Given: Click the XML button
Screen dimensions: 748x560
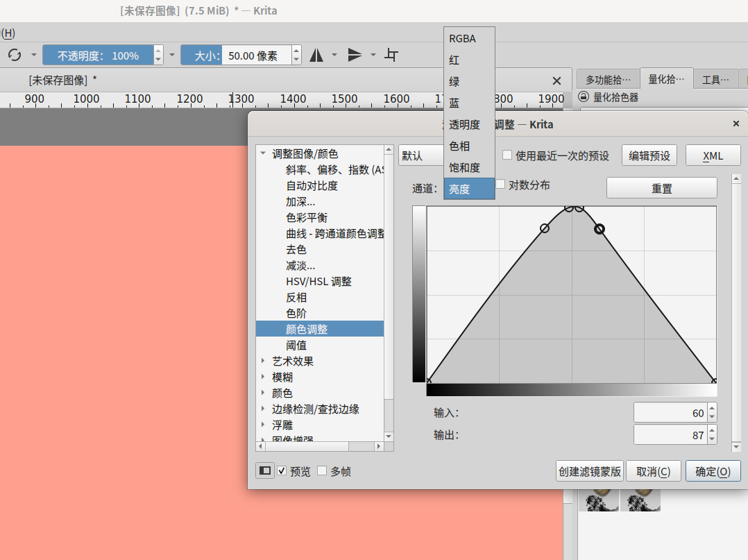Looking at the screenshot, I should pyautogui.click(x=713, y=155).
